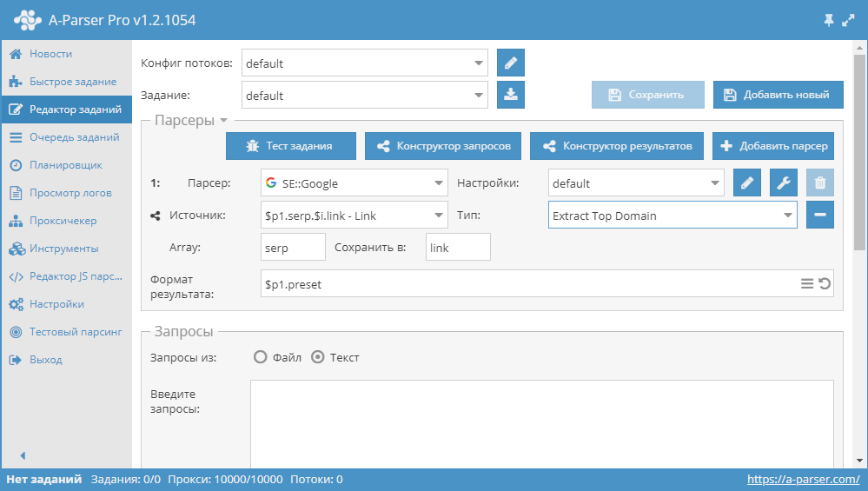Click scrollbar down arrow

tap(859, 461)
